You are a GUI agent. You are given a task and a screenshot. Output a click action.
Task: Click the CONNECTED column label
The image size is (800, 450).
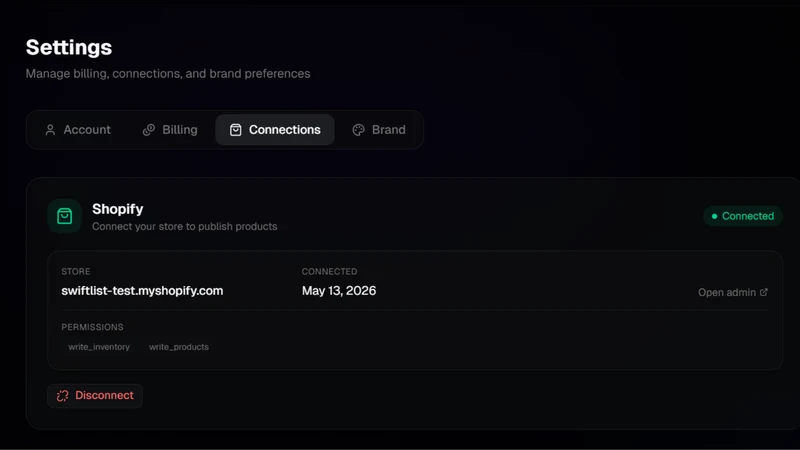coord(329,271)
